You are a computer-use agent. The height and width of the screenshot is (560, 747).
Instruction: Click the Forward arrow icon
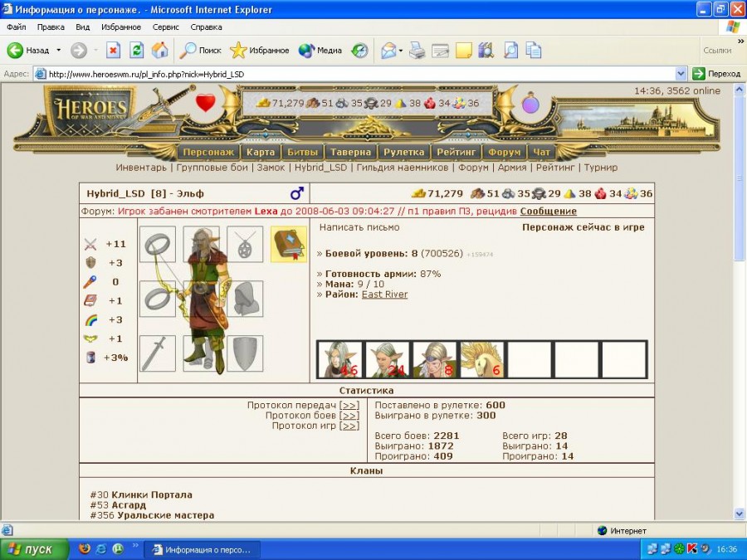click(x=79, y=50)
